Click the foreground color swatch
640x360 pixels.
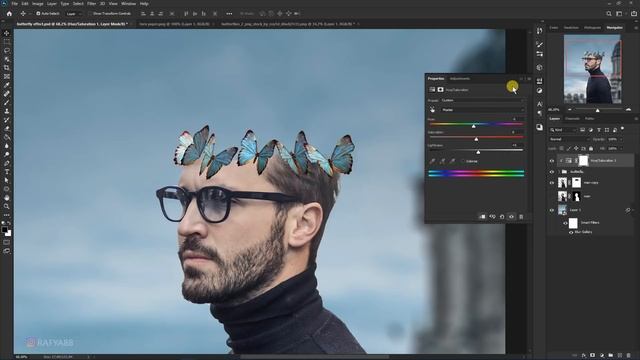[4, 230]
